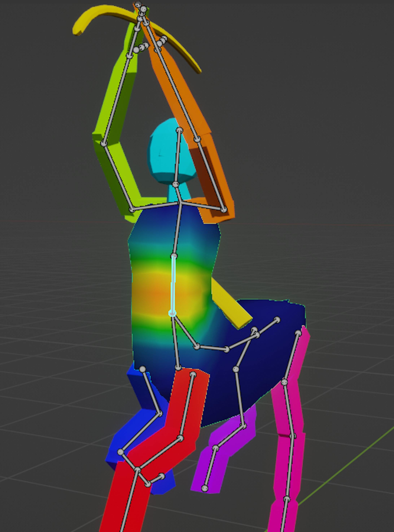Select forearm bone in green arm

117,100
